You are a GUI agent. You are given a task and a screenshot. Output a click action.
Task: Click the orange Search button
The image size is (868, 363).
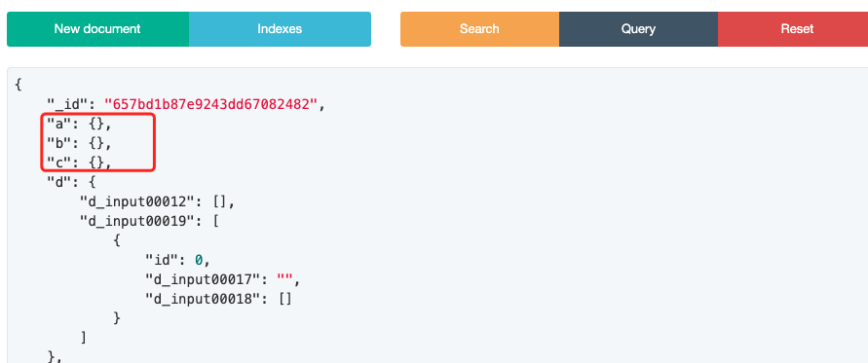point(479,29)
